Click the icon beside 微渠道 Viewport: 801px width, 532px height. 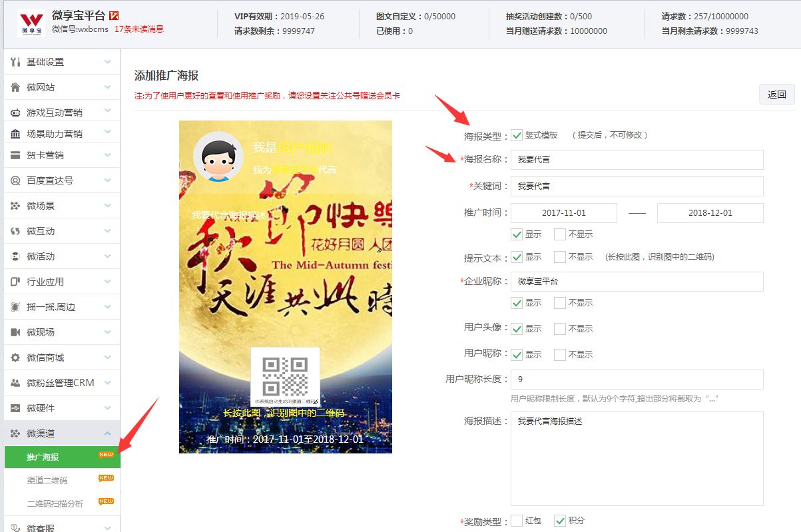pyautogui.click(x=15, y=433)
